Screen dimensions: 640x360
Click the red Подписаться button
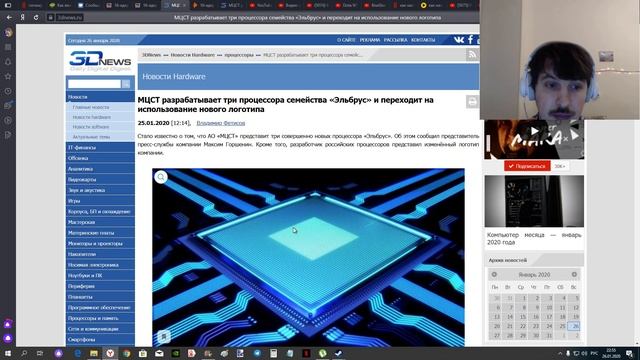(527, 166)
